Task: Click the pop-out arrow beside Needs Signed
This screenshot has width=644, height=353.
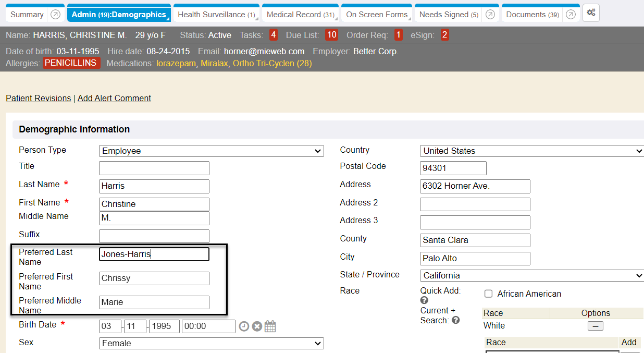Action: point(490,15)
